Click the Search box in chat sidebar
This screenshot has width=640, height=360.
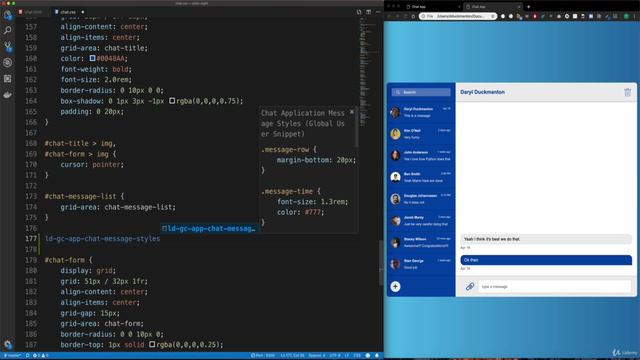(x=421, y=92)
